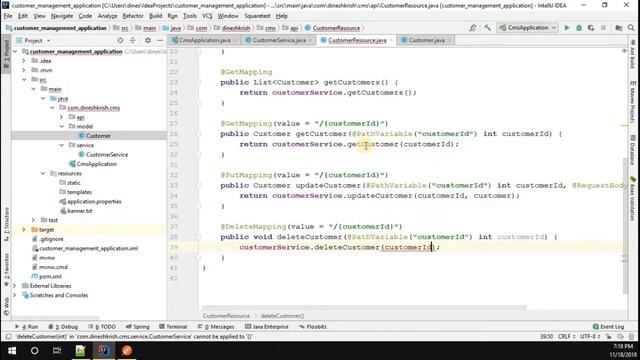Collapse the model package
The height and width of the screenshot is (360, 640).
pyautogui.click(x=62, y=127)
